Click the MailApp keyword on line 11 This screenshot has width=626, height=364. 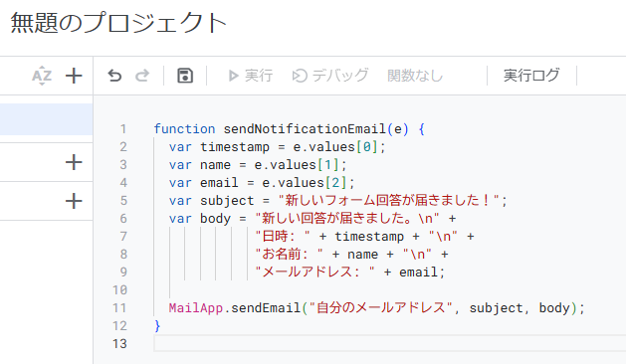pyautogui.click(x=196, y=307)
